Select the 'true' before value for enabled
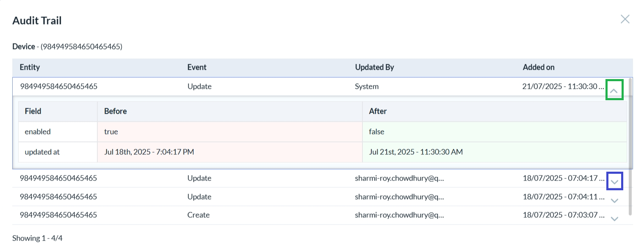This screenshot has height=252, width=644. tap(111, 131)
